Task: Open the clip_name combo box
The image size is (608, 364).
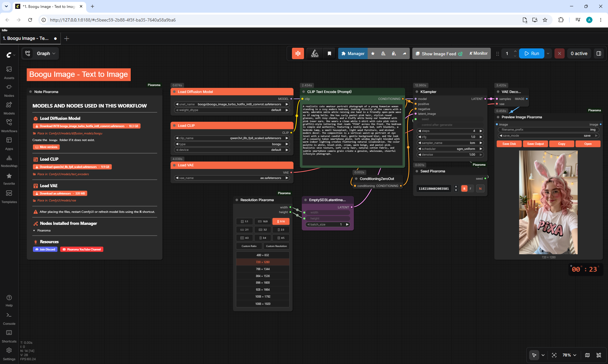Action: (x=232, y=138)
